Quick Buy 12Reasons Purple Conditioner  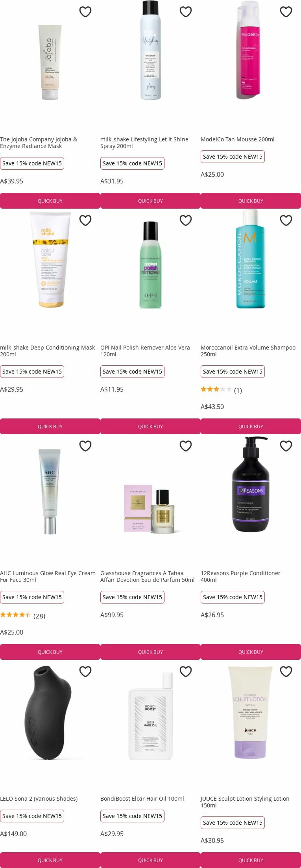(251, 652)
